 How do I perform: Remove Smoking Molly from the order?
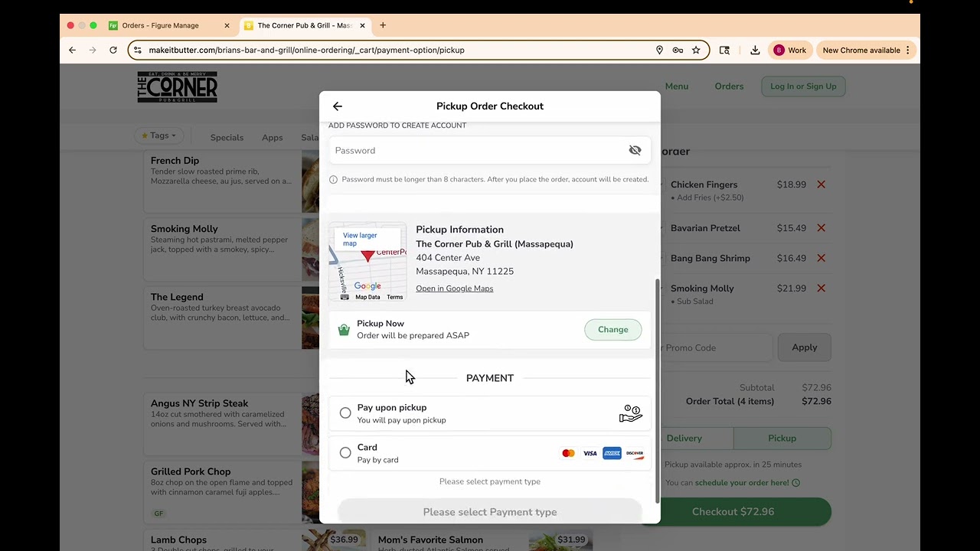(x=821, y=289)
